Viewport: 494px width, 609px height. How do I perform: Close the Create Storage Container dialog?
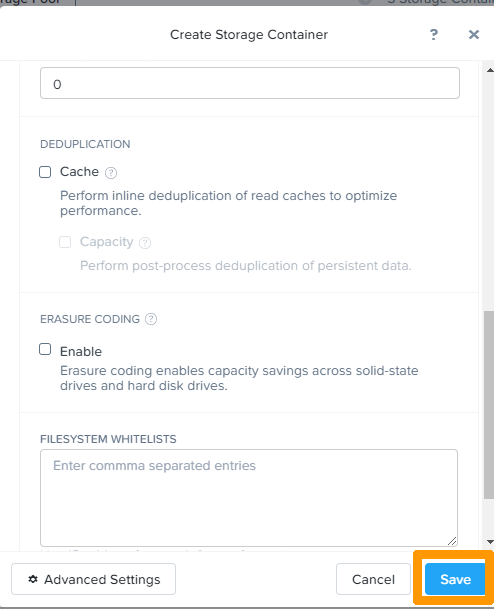click(473, 35)
